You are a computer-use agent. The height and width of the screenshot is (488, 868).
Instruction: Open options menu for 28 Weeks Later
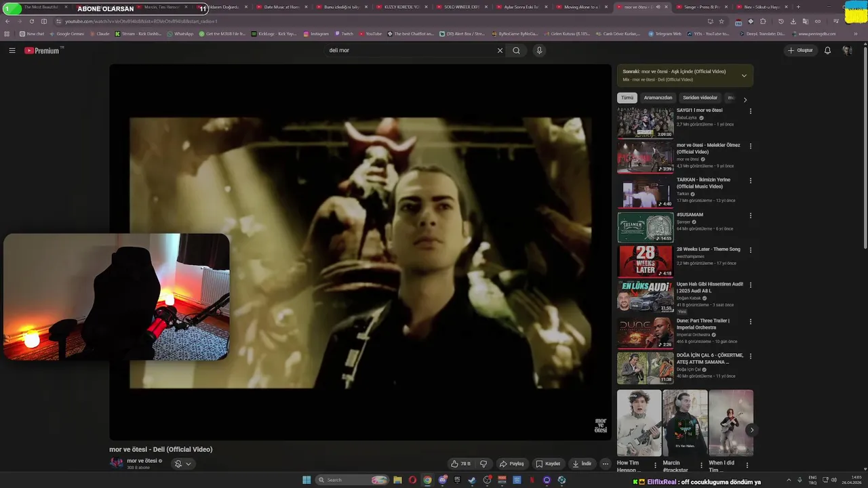coord(750,250)
